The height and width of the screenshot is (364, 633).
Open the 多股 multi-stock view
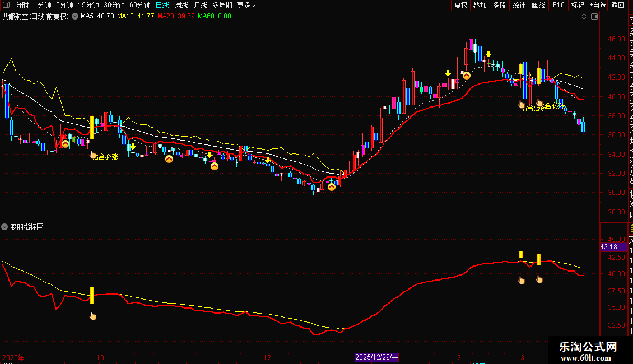[499, 5]
